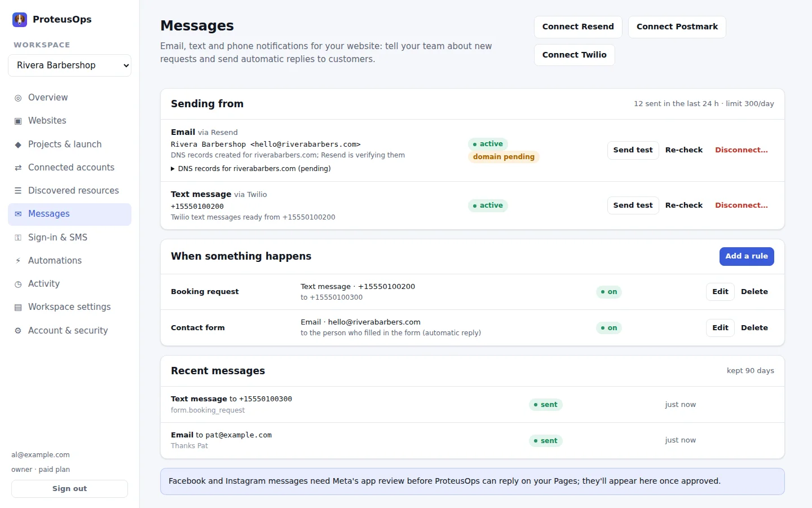Click the Activity clock icon
This screenshot has height=508, width=812.
pos(18,284)
